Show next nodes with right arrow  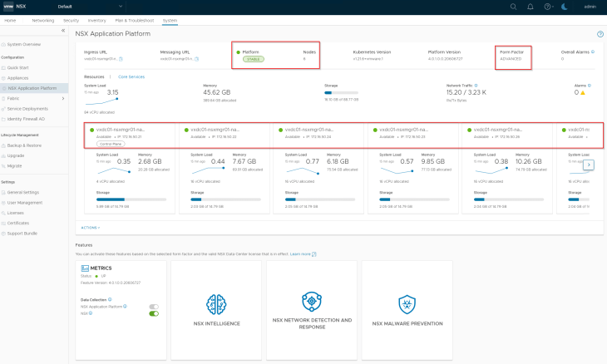coord(589,165)
